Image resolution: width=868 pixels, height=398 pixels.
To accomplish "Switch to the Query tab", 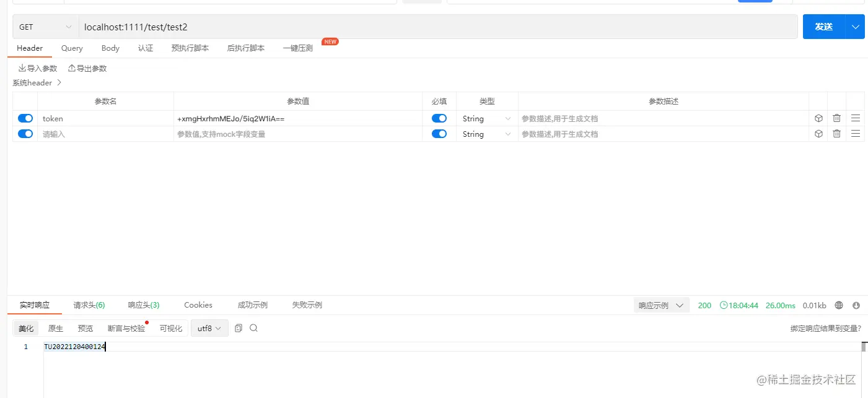I will pyautogui.click(x=71, y=48).
